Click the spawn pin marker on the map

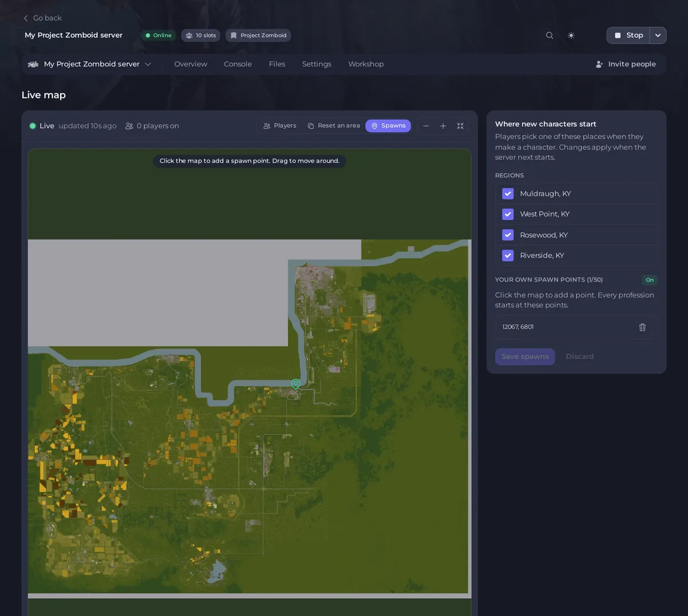296,384
